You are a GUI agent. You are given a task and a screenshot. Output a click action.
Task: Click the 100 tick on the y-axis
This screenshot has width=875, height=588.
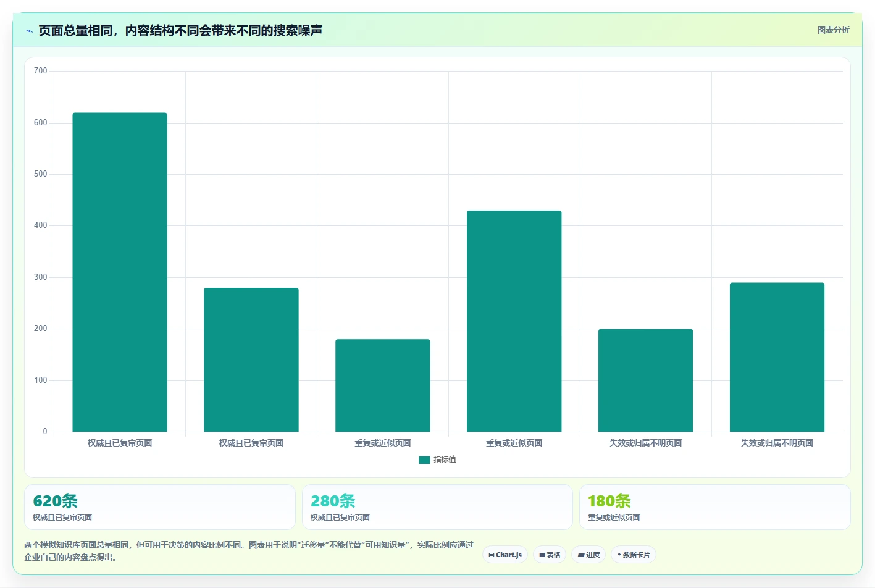41,380
